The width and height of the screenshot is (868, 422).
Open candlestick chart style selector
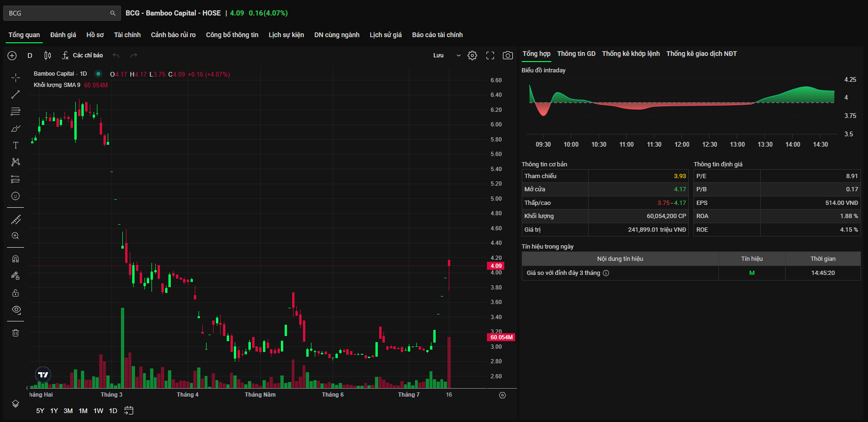[48, 55]
